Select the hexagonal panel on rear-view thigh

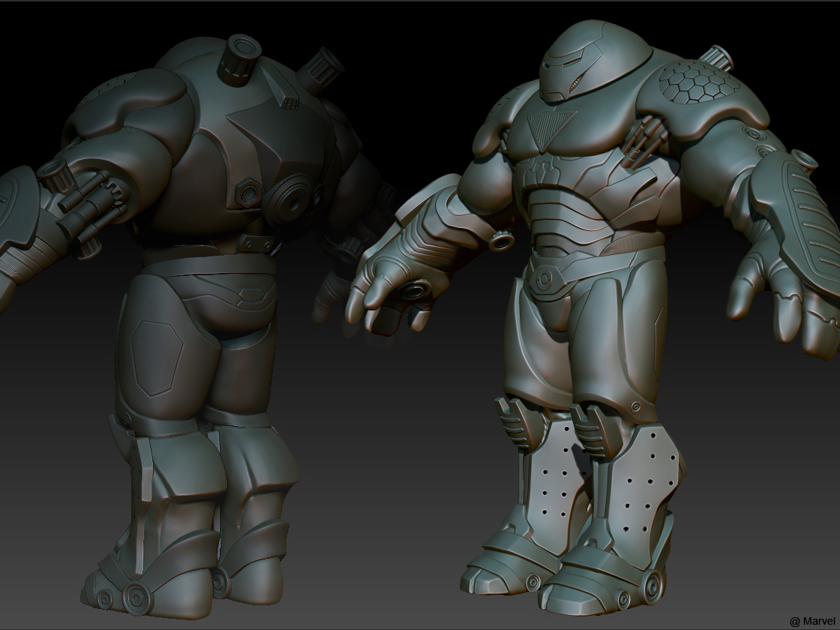click(157, 358)
